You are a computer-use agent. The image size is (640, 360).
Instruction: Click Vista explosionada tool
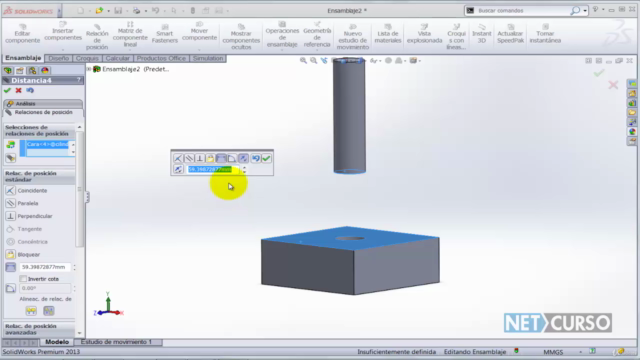pos(424,34)
